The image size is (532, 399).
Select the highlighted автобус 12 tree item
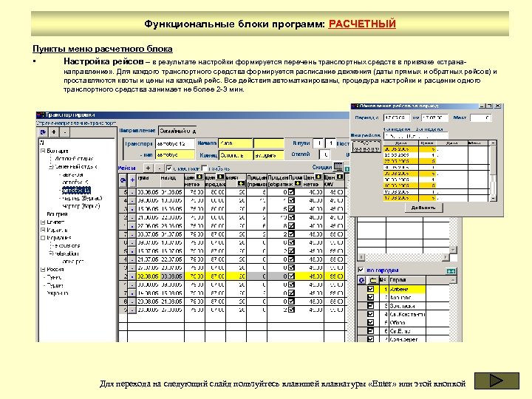click(76, 190)
